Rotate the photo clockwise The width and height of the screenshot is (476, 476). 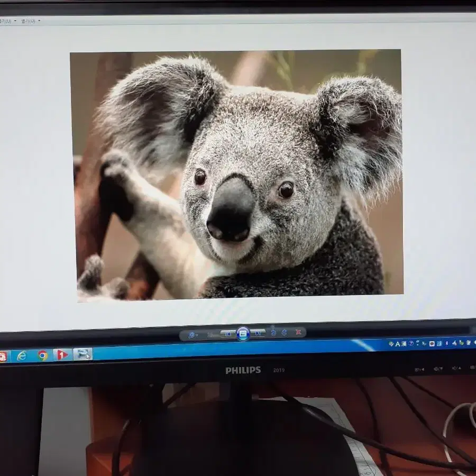click(x=284, y=333)
